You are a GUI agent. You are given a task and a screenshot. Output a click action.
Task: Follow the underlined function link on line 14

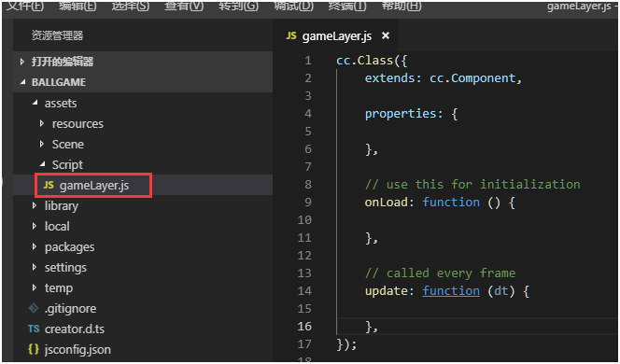(451, 291)
